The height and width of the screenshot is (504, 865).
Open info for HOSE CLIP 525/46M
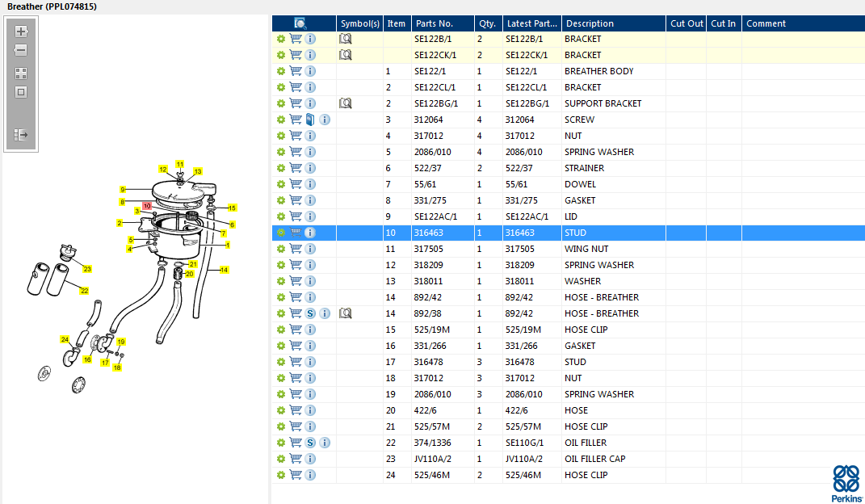(310, 475)
